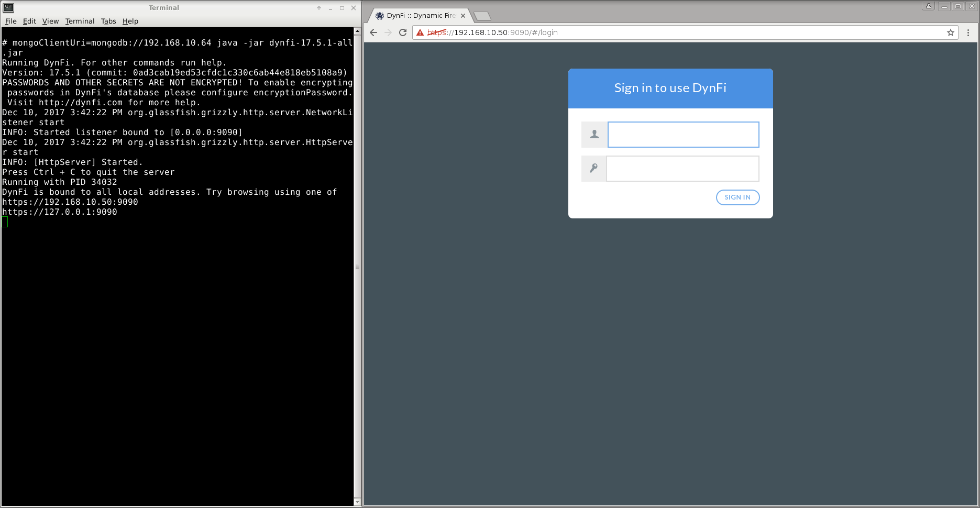Viewport: 980px width, 508px height.
Task: Click 'INFO: Started listener bound to' line
Action: coord(123,132)
